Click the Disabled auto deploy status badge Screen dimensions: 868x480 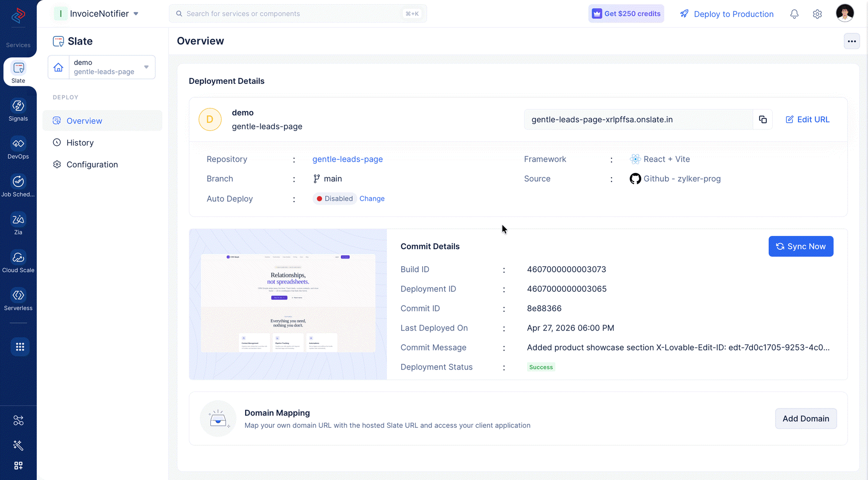pos(335,199)
